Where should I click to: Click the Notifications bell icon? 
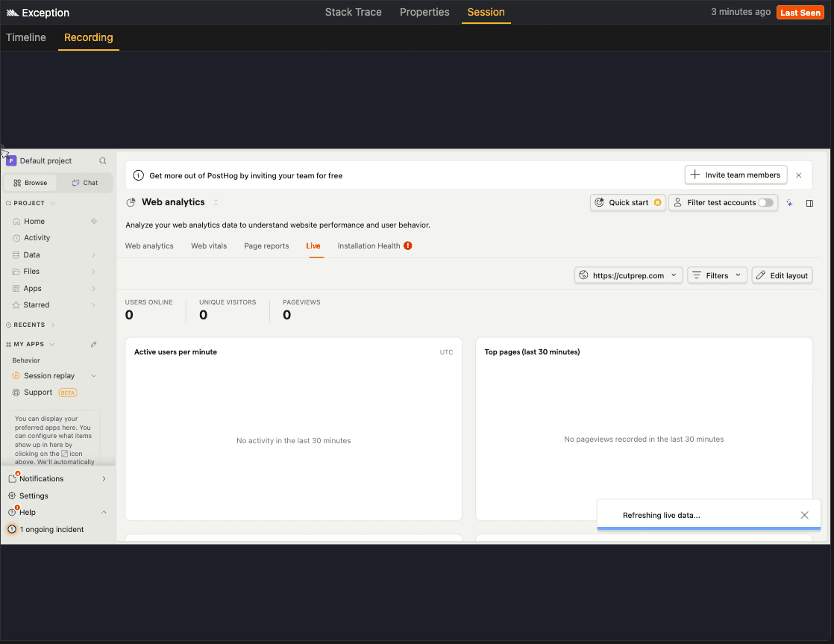point(13,478)
